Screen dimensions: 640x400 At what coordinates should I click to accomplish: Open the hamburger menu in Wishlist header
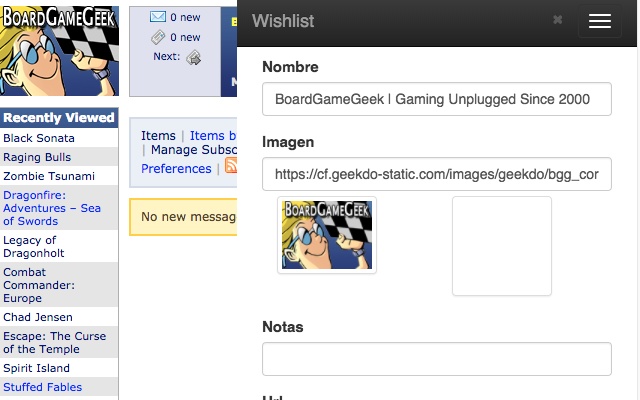pos(600,21)
